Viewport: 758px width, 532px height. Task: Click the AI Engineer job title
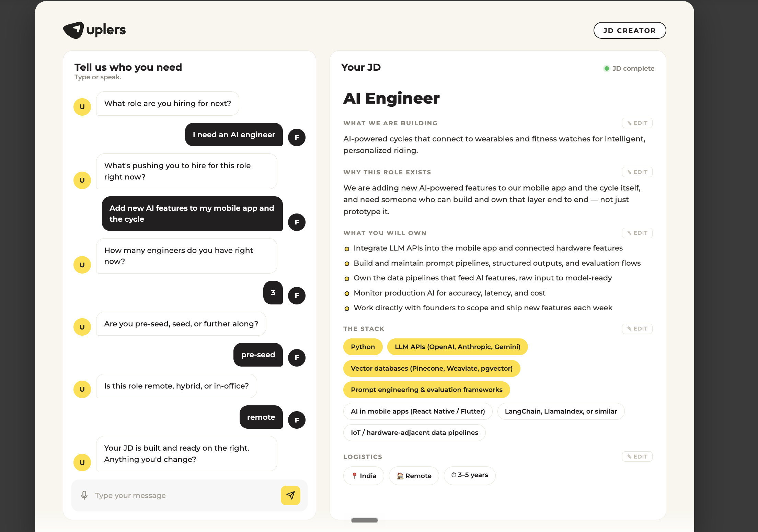pos(391,98)
